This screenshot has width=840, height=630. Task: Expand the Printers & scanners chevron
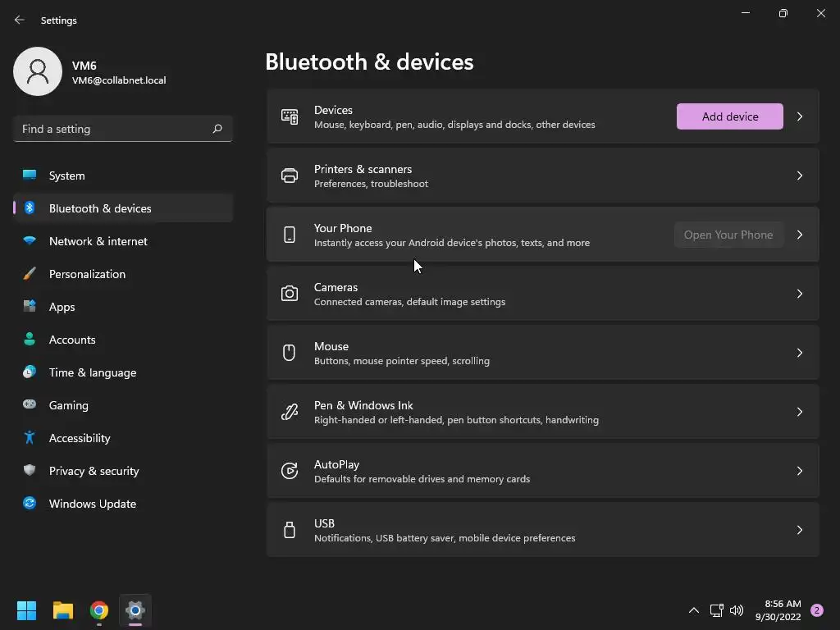click(x=800, y=176)
